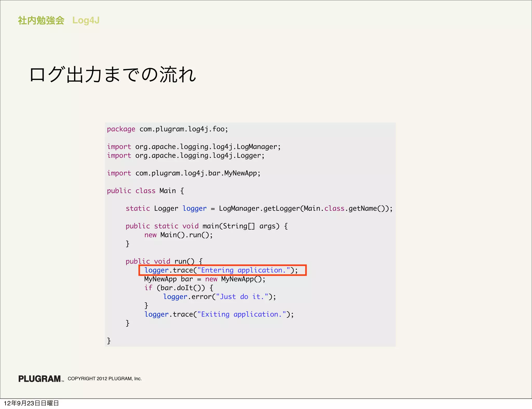Click the date "12年9月23日日曜日"

[x=31, y=403]
